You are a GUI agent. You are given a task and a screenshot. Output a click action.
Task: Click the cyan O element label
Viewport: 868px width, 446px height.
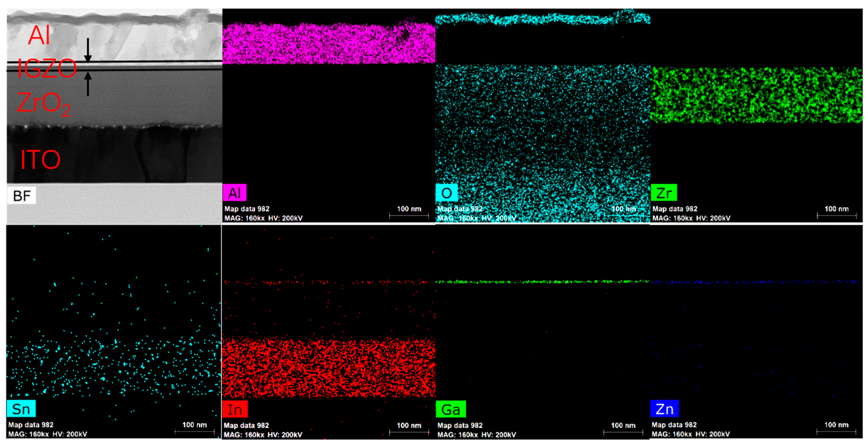pyautogui.click(x=446, y=193)
